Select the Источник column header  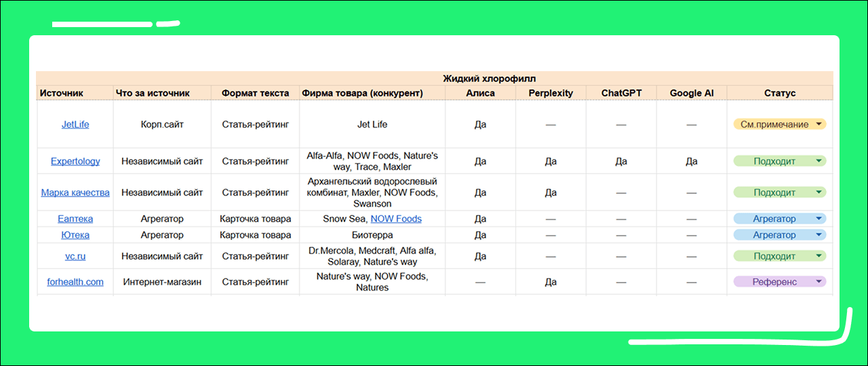[x=75, y=94]
